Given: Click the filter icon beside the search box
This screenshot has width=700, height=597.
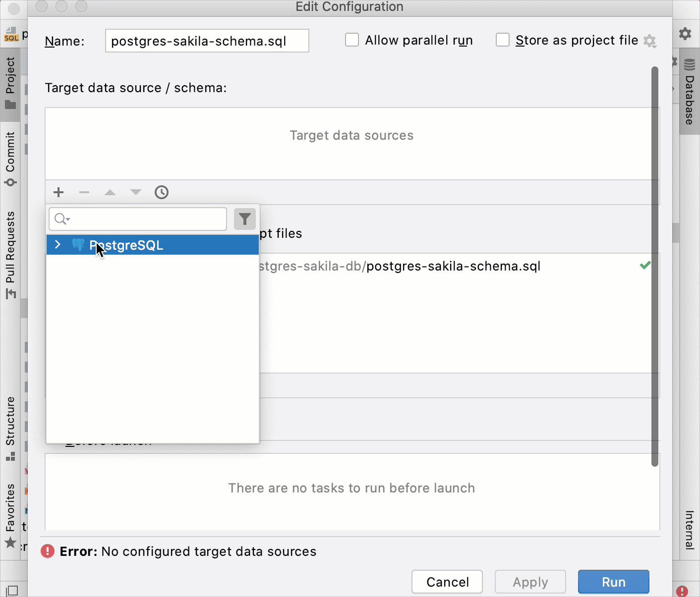Looking at the screenshot, I should 244,218.
